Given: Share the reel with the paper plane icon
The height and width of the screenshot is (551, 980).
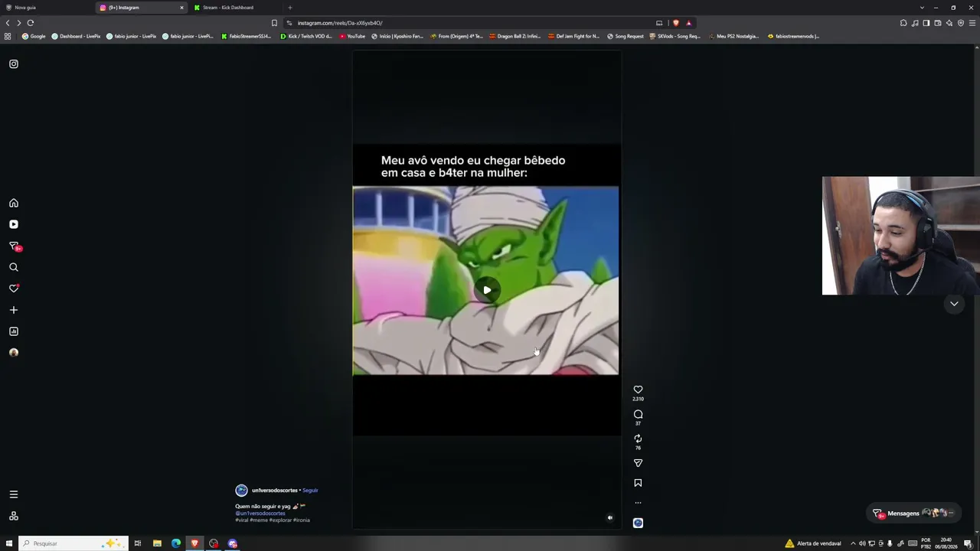Looking at the screenshot, I should click(x=638, y=463).
